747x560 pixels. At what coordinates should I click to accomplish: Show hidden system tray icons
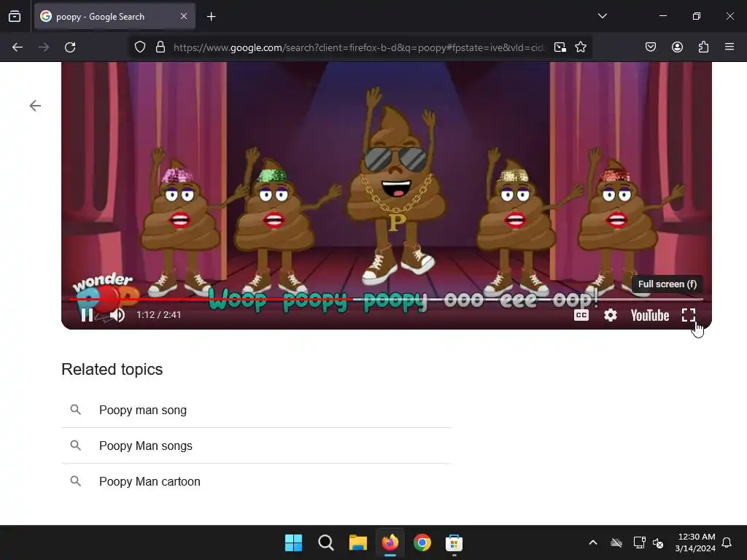click(593, 542)
